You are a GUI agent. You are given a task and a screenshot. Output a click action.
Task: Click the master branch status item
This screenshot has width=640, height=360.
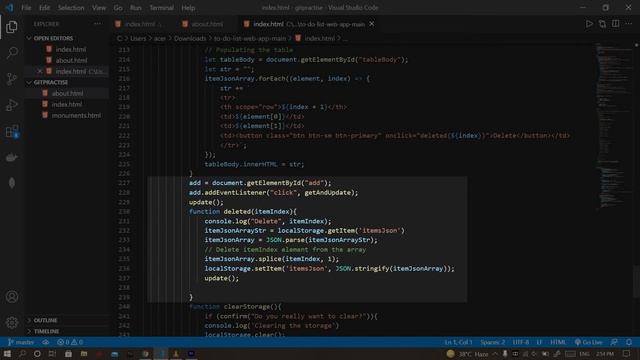[21, 342]
